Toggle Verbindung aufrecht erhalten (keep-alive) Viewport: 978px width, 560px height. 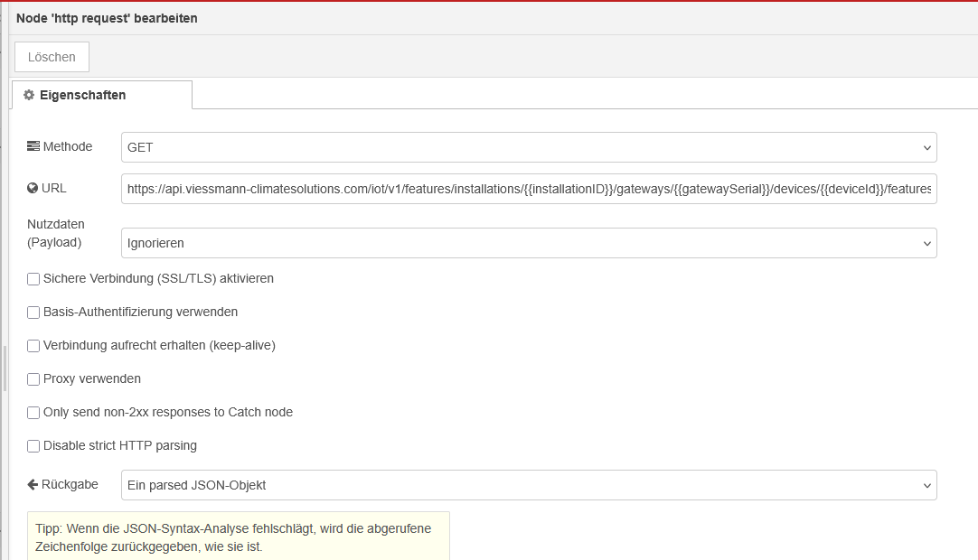pos(33,345)
